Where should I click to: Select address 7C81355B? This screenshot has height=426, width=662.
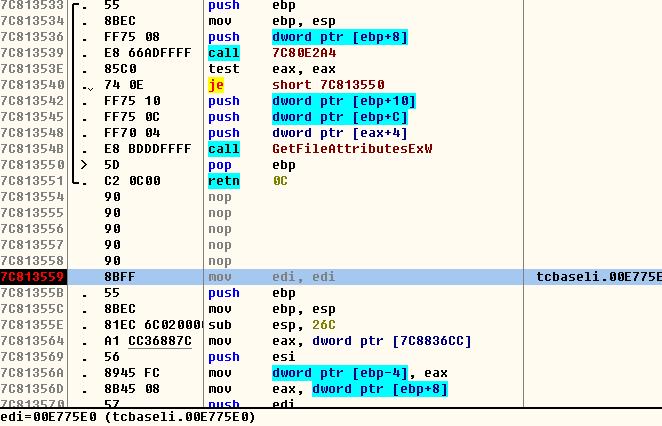point(33,293)
